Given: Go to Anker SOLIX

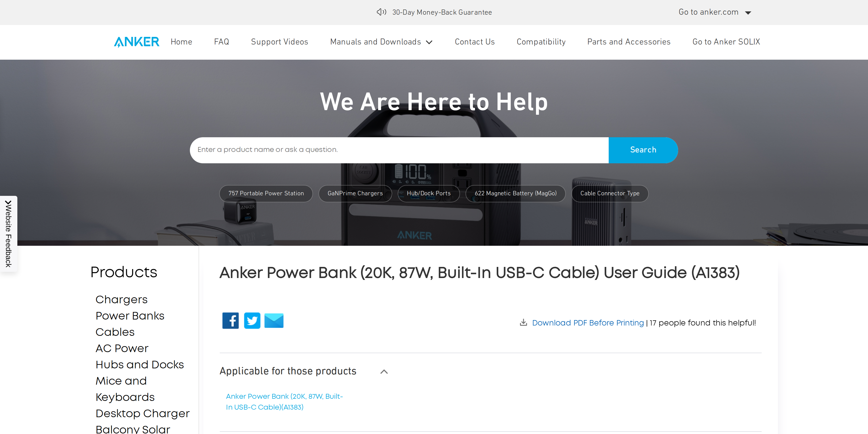Looking at the screenshot, I should pos(726,42).
